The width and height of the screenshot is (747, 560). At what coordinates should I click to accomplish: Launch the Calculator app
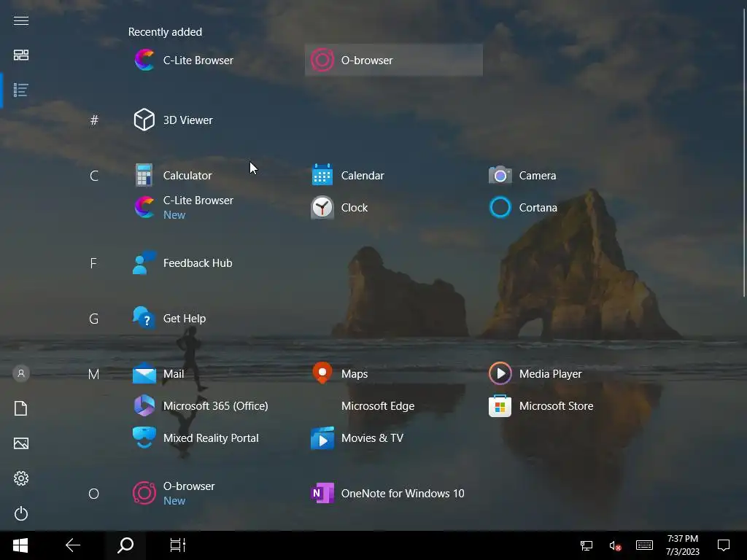pyautogui.click(x=216, y=175)
